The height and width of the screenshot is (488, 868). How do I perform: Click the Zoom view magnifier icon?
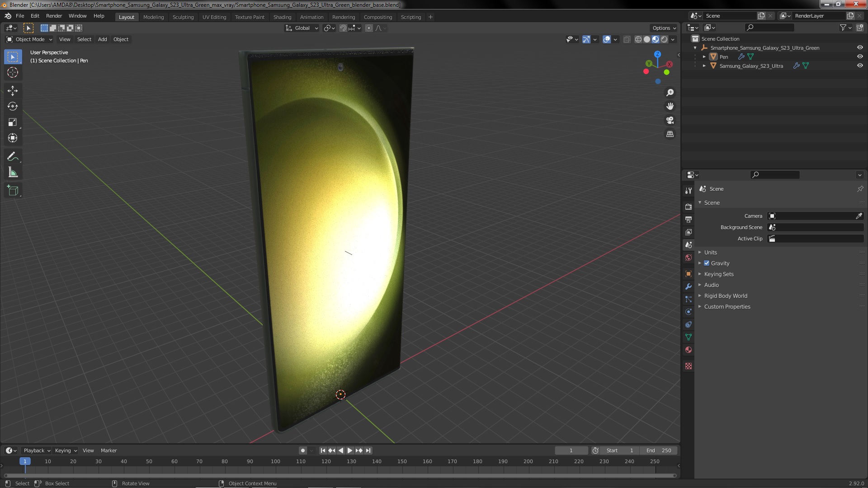(x=670, y=93)
